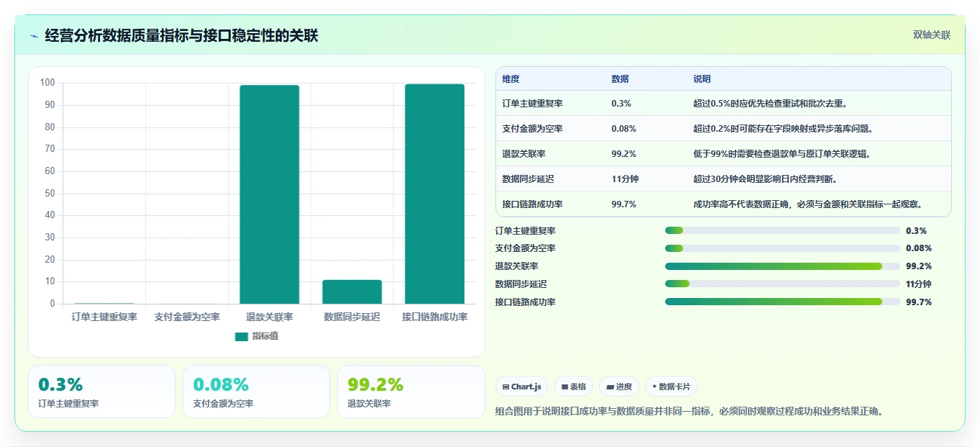Click the 接口链路成功率 label on the chart x-axis

click(x=434, y=317)
